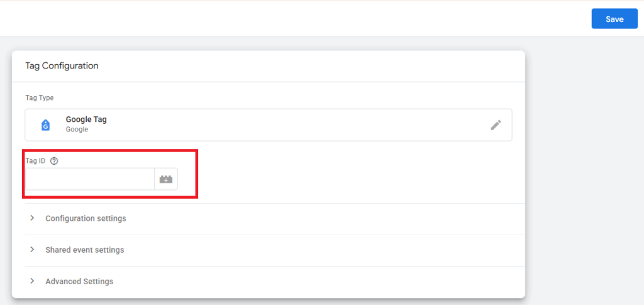The height and width of the screenshot is (305, 644).
Task: Click the blue Google Tag logo icon
Action: tap(45, 125)
